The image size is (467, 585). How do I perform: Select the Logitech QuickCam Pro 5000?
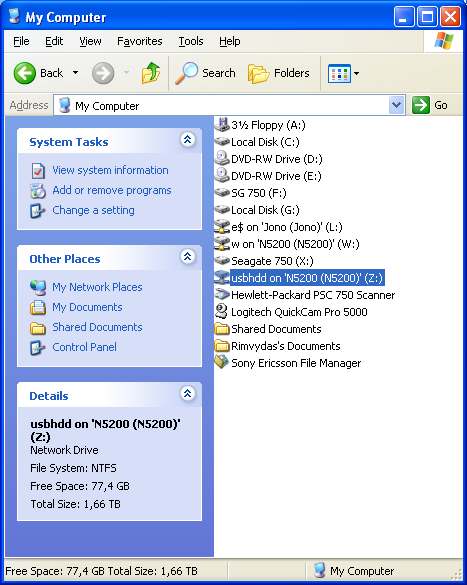point(291,312)
